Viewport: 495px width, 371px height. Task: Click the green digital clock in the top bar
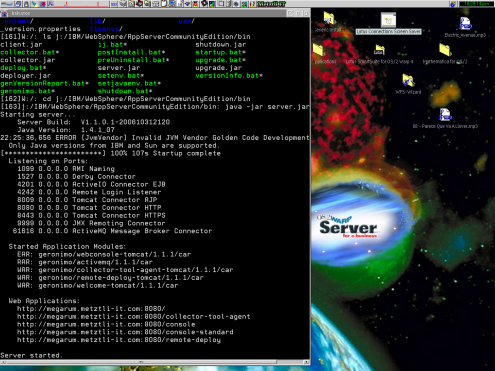(476, 4)
